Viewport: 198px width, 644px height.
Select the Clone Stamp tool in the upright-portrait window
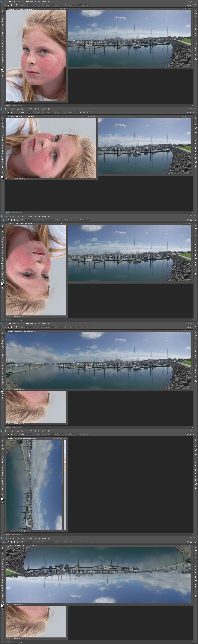[2, 33]
